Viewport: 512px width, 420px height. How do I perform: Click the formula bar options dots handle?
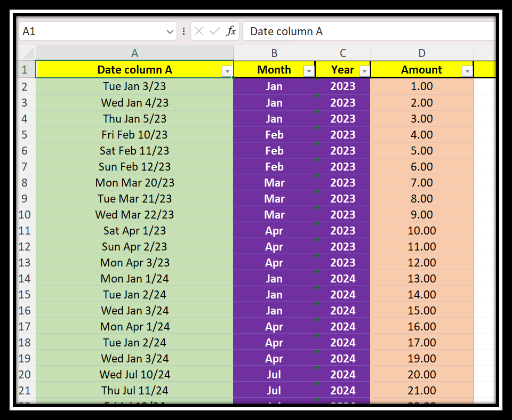[x=184, y=31]
